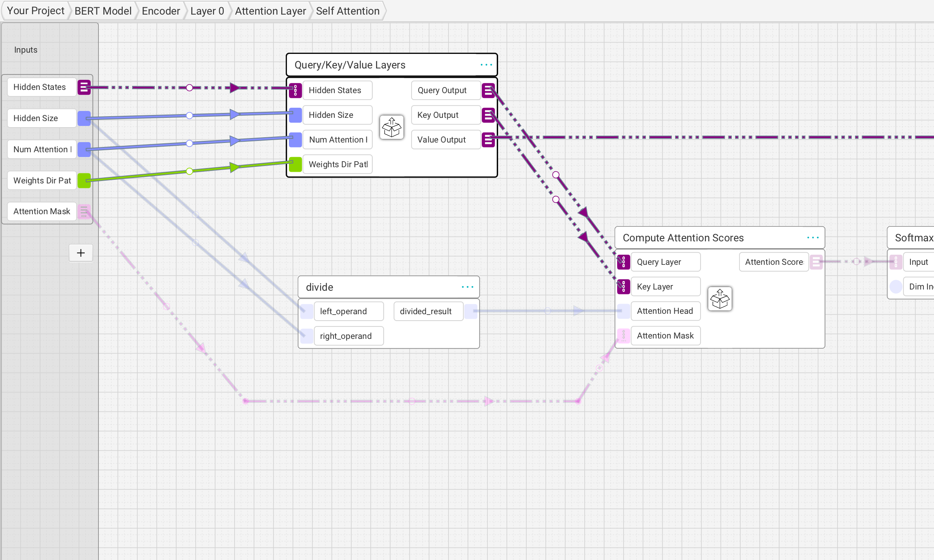934x560 pixels.
Task: Click the divided_result output port
Action: [470, 311]
